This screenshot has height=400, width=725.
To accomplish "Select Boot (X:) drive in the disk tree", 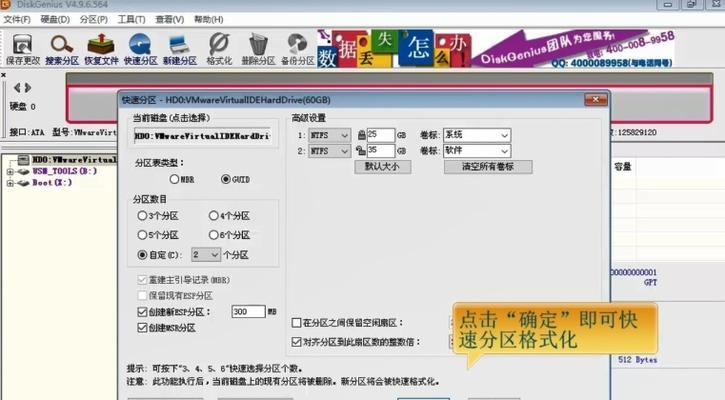I will click(52, 183).
